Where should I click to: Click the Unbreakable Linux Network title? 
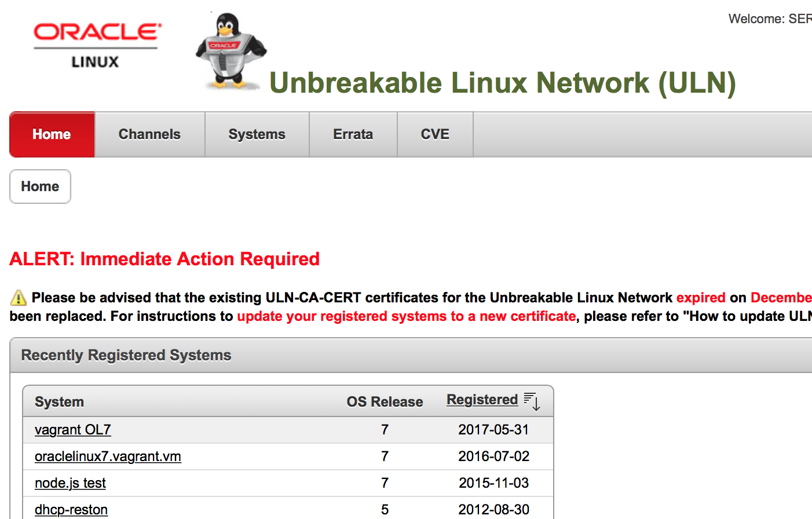click(502, 83)
